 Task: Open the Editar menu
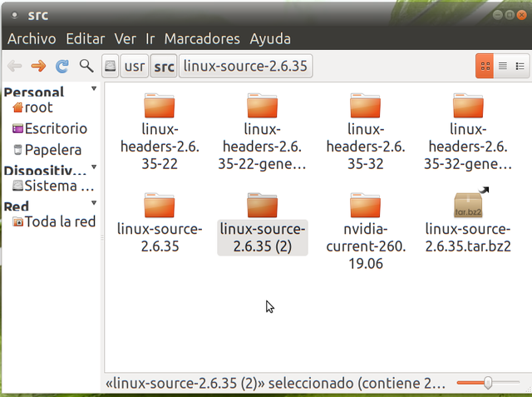pyautogui.click(x=85, y=39)
